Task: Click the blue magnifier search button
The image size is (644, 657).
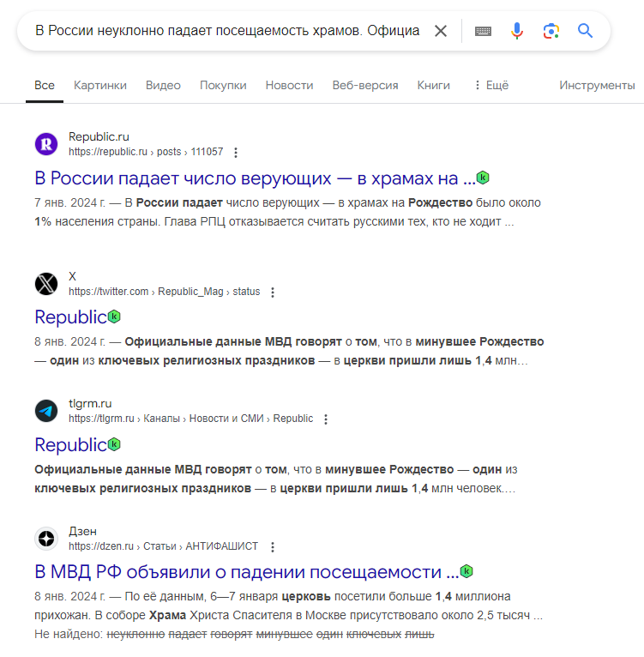Action: (585, 31)
